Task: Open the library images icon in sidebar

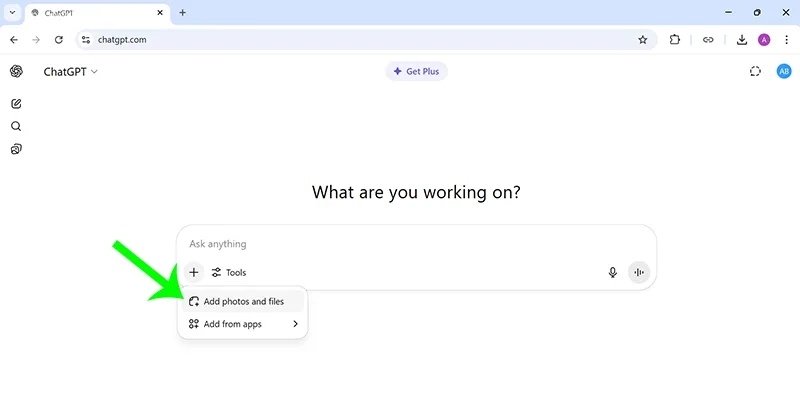Action: click(x=16, y=150)
